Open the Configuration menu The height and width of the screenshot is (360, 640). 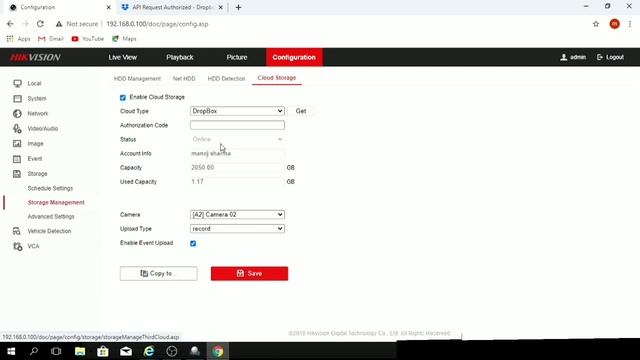(x=294, y=57)
